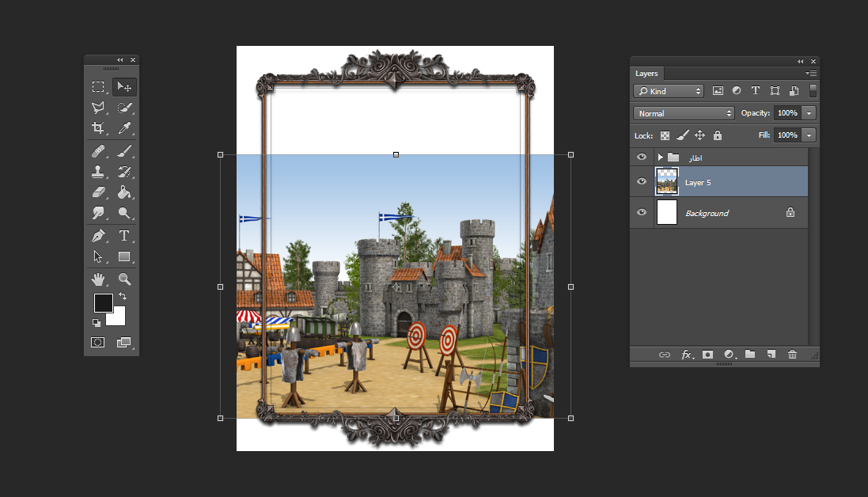Reset default foreground and background colors
This screenshot has height=497, width=868.
click(97, 323)
